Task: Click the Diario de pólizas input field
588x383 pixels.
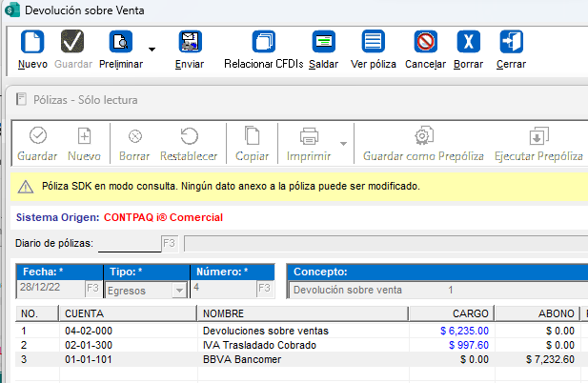Action: tap(131, 243)
